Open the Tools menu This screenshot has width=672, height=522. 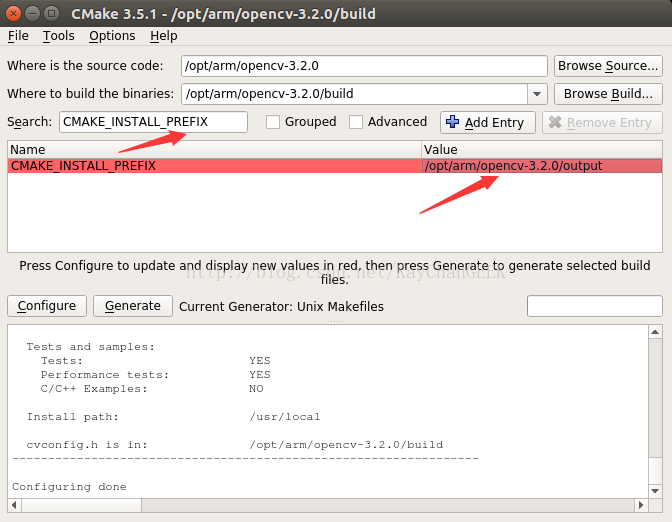click(58, 36)
